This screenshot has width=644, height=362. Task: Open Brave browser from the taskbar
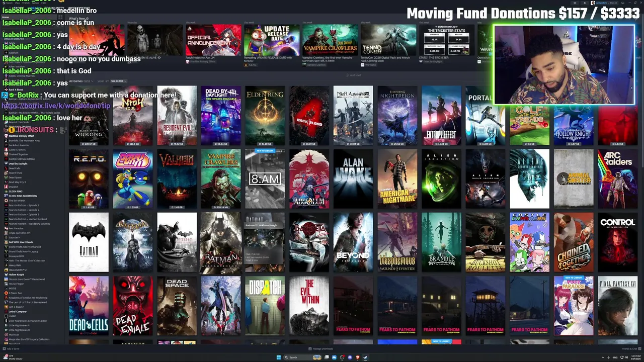pos(357,357)
